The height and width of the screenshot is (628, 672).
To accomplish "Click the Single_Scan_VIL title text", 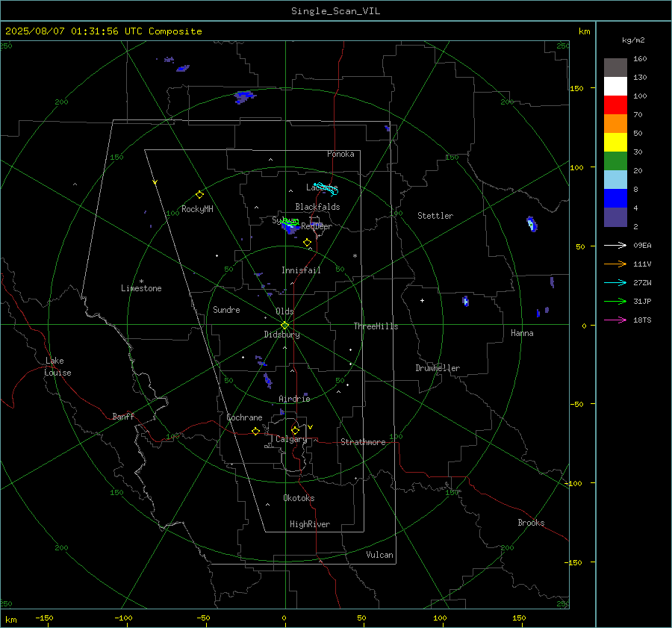I will pos(335,11).
